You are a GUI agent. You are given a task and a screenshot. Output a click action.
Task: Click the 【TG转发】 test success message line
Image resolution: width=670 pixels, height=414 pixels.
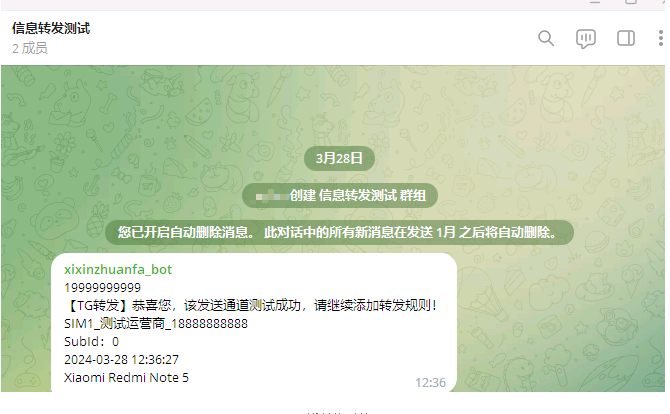[x=251, y=305]
